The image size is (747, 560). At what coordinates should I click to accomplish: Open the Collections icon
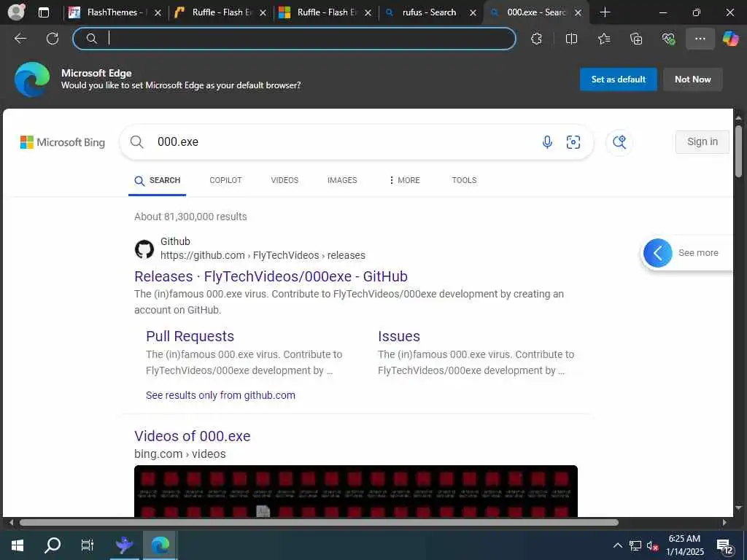pos(636,39)
